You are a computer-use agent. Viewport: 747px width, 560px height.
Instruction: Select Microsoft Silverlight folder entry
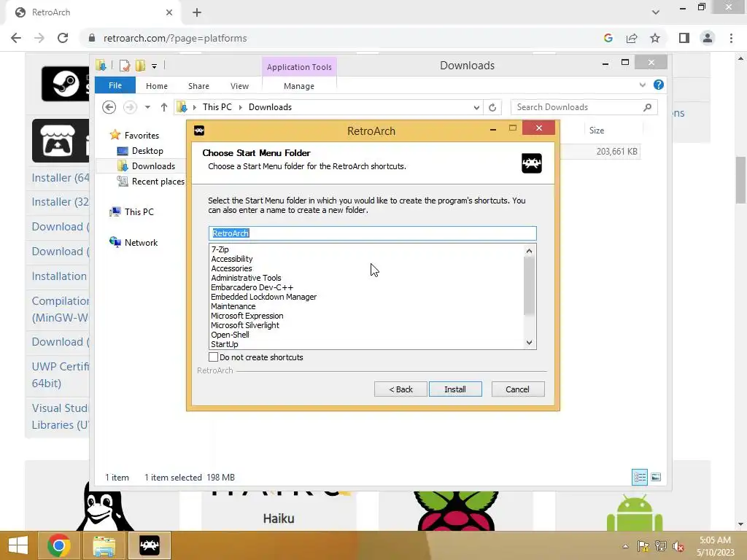point(245,325)
